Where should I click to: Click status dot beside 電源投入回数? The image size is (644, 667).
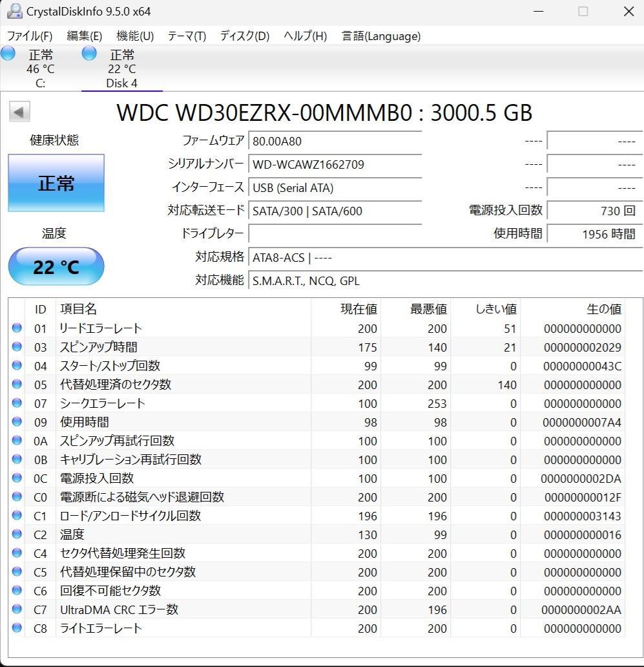tap(16, 478)
